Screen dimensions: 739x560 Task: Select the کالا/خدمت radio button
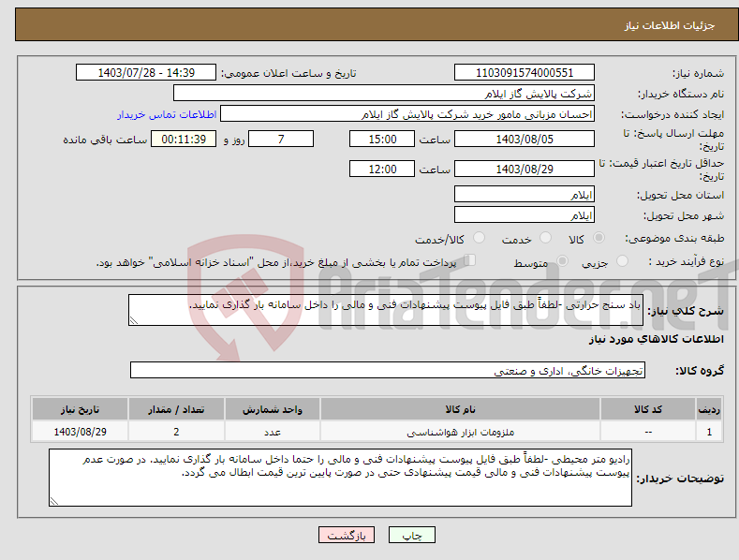pyautogui.click(x=479, y=238)
